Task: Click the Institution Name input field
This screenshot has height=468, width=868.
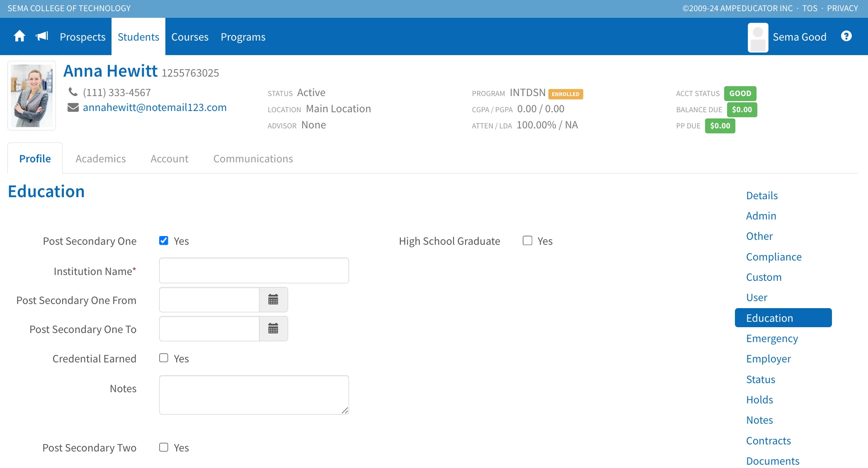Action: [254, 270]
